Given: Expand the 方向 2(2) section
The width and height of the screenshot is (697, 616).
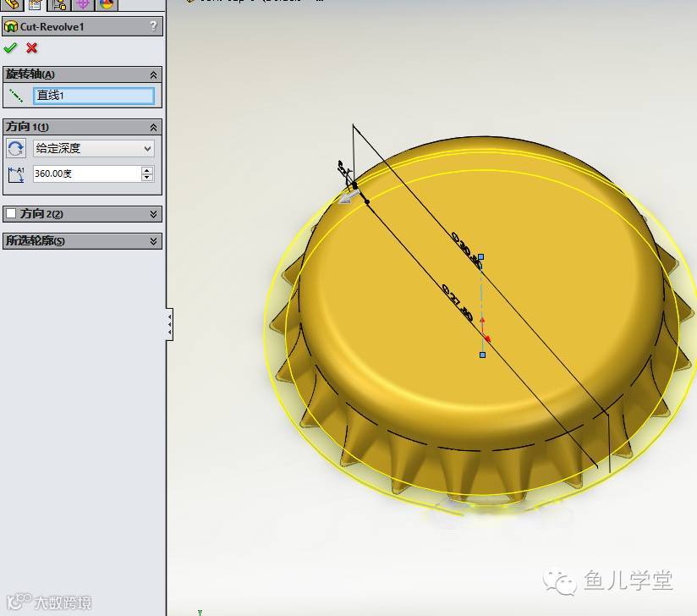Looking at the screenshot, I should click(153, 214).
